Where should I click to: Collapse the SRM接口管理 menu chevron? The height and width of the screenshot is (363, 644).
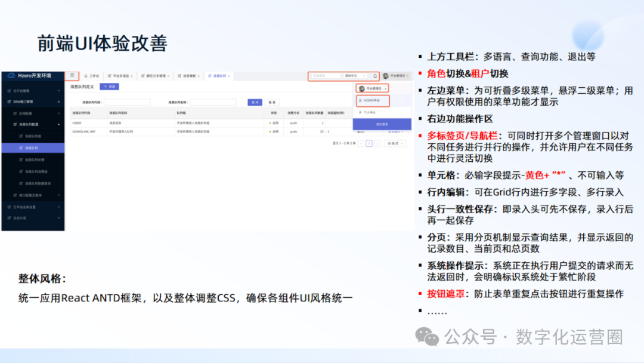(x=58, y=101)
